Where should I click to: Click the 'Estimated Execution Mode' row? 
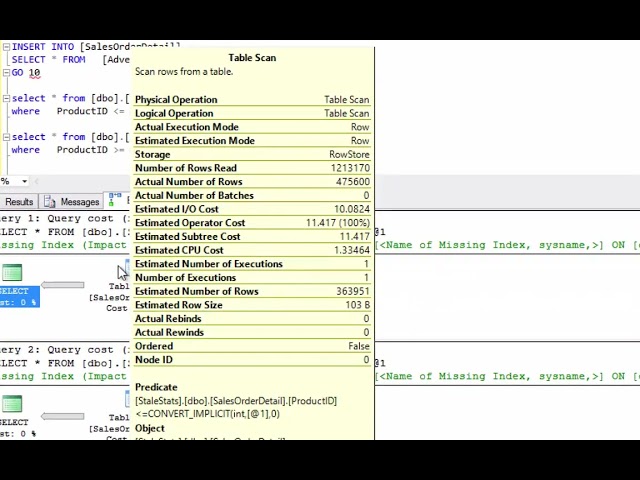click(x=252, y=141)
